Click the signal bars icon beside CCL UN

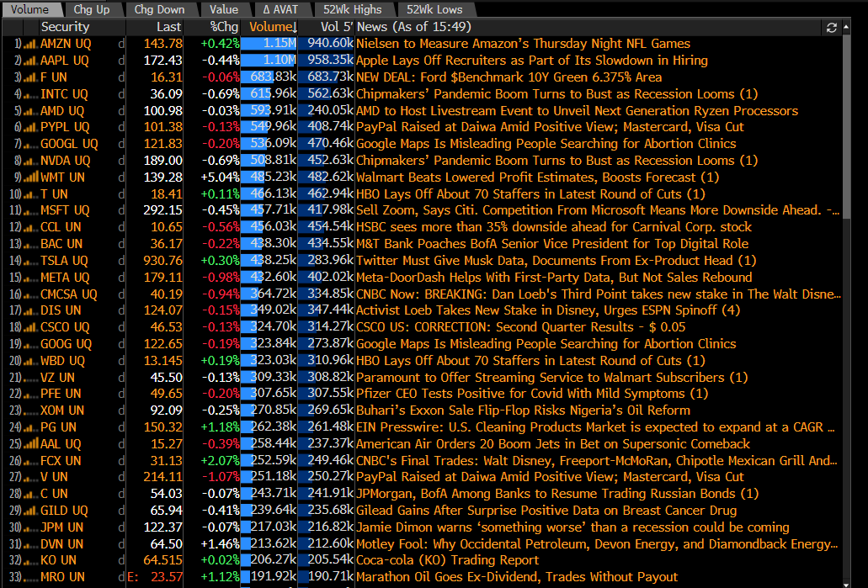30,227
